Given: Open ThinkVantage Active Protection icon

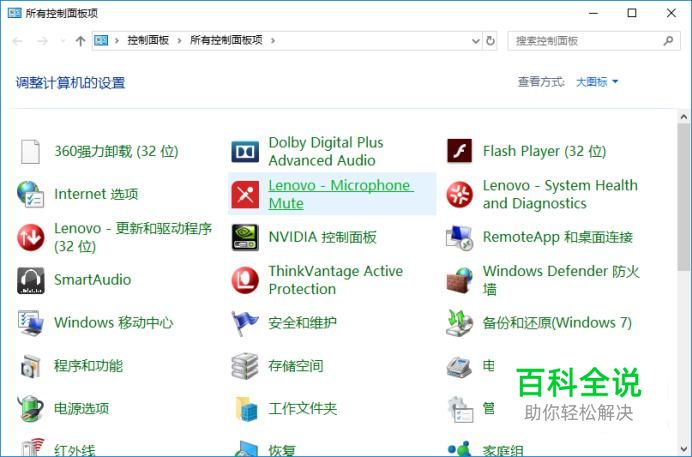Looking at the screenshot, I should (245, 280).
